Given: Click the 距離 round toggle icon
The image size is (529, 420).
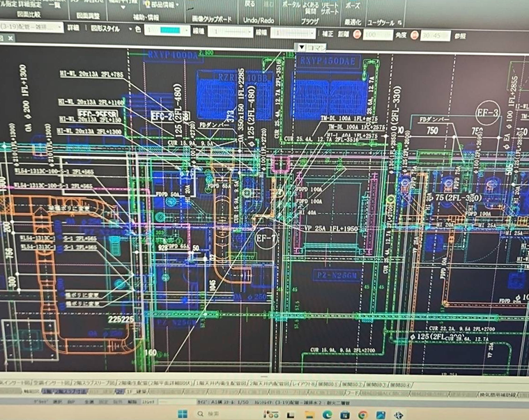Looking at the screenshot, I should pos(357,34).
